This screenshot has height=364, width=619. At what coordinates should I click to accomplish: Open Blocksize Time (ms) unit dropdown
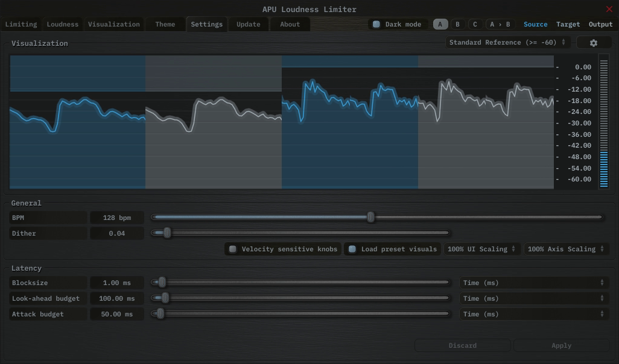[533, 283]
